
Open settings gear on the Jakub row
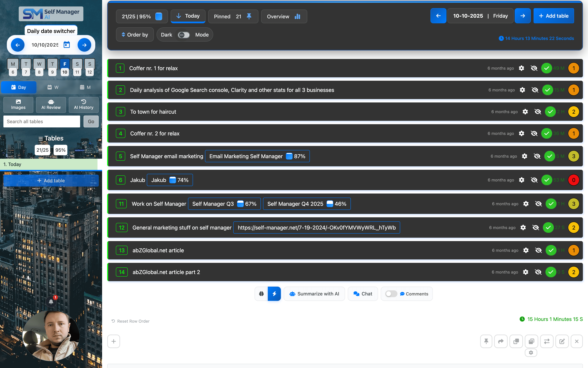click(521, 180)
